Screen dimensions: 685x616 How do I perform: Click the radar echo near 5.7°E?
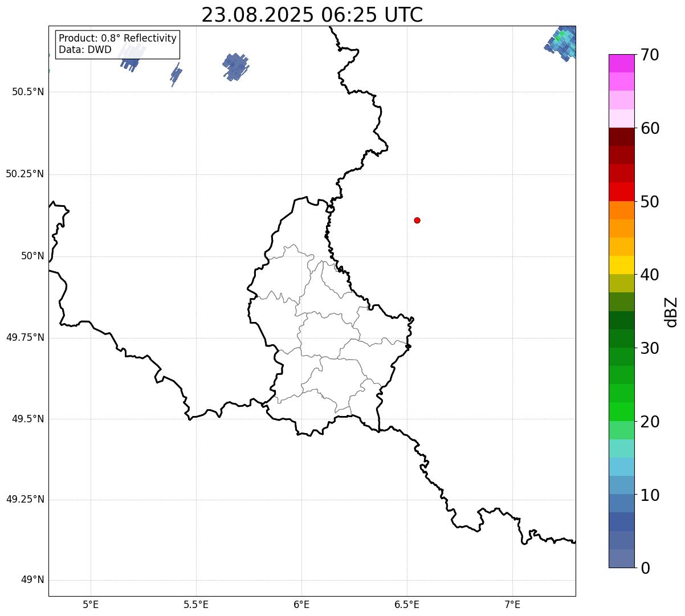[x=235, y=67]
